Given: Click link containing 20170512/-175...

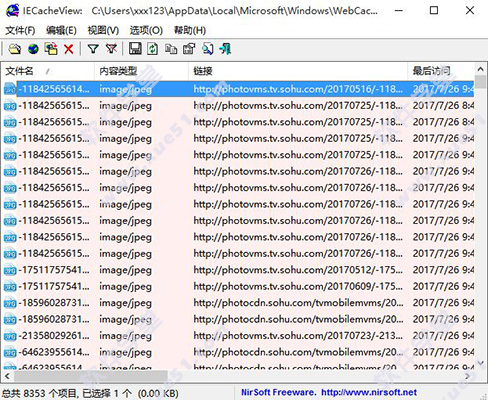Looking at the screenshot, I should coord(298,270).
